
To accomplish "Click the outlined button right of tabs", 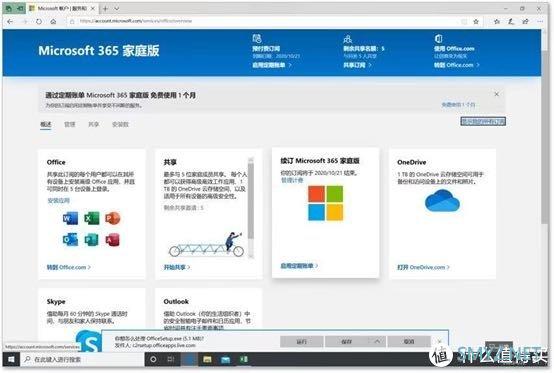I will coord(483,122).
